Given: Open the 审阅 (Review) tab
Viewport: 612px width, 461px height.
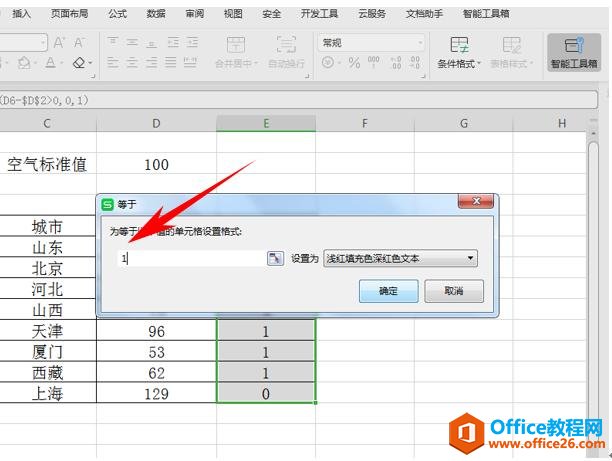Looking at the screenshot, I should [194, 14].
